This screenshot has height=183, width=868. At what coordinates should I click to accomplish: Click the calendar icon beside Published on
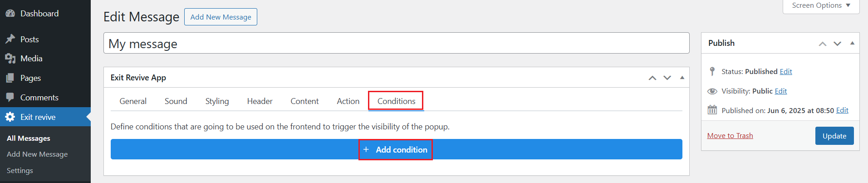click(712, 110)
